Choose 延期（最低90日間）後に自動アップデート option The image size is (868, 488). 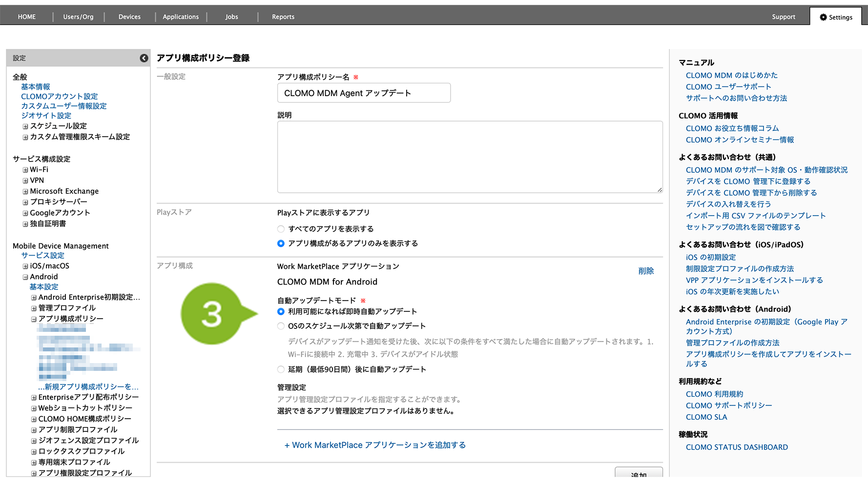click(281, 369)
